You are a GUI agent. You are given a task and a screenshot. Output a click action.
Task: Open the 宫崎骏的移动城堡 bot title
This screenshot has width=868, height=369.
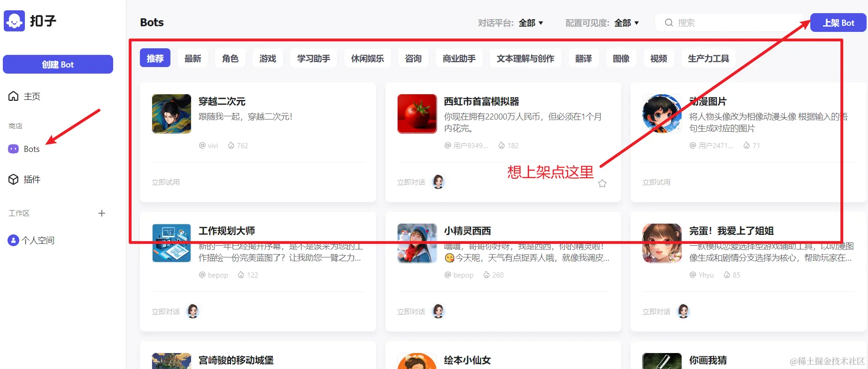coord(236,360)
